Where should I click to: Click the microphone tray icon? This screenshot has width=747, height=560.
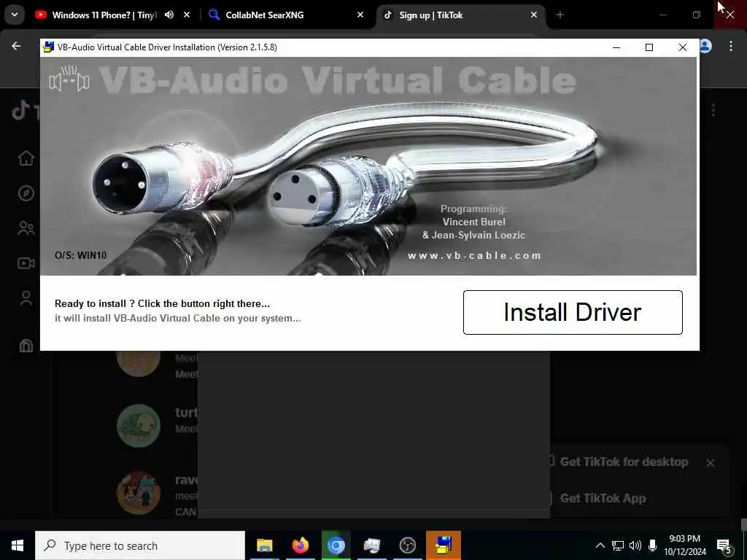[653, 545]
